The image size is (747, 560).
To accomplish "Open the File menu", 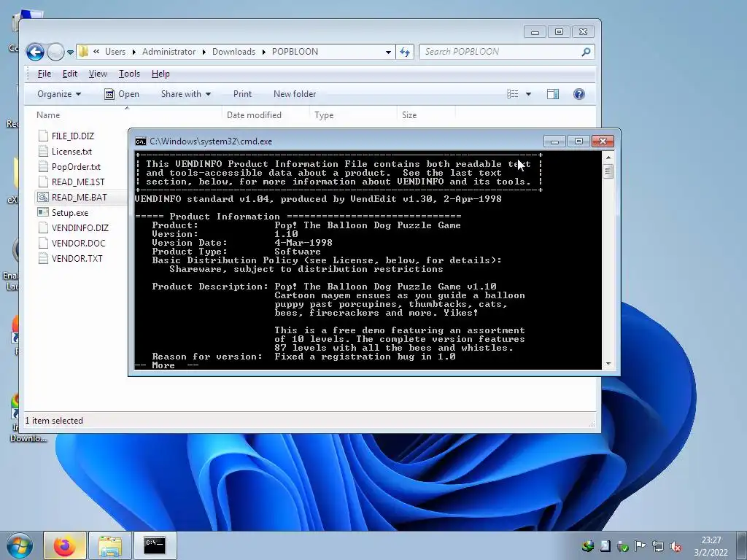I will [44, 74].
